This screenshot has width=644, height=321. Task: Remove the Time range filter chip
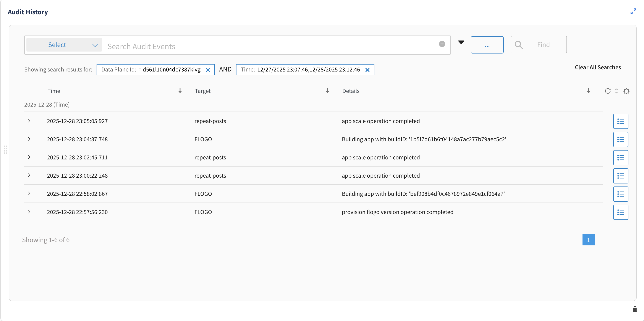coord(367,70)
